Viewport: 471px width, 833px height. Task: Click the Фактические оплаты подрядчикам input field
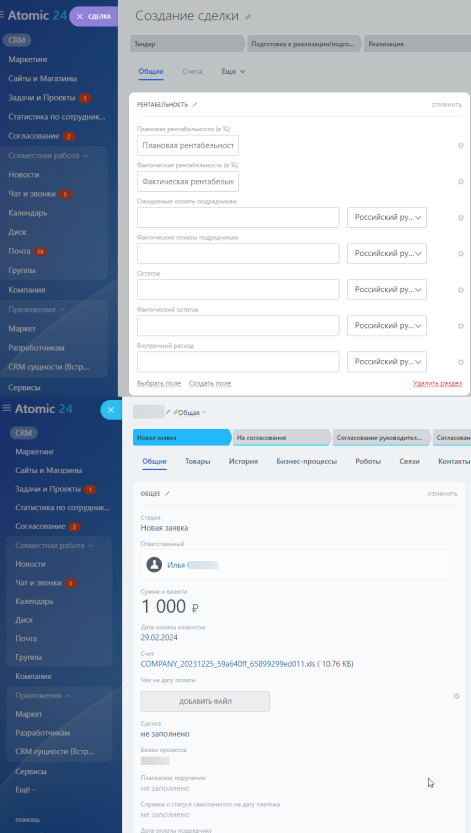point(238,253)
